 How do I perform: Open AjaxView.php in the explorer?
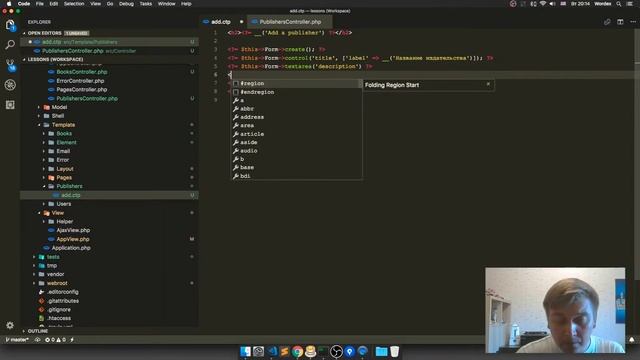click(73, 230)
